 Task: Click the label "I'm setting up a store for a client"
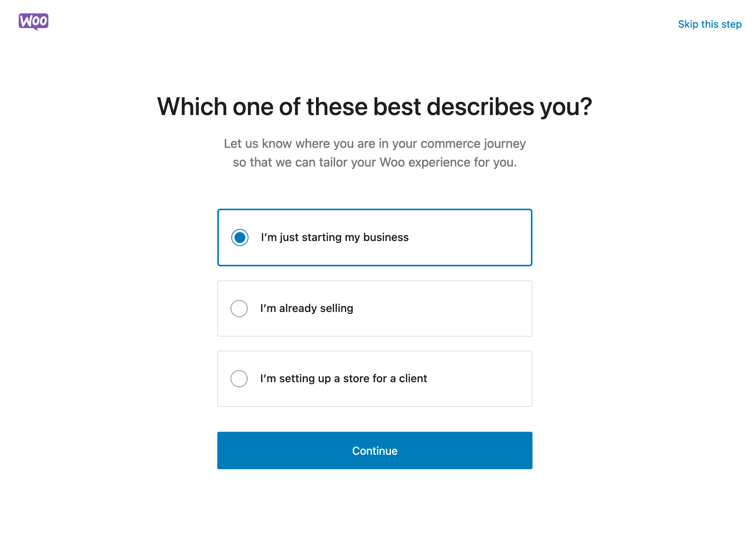[343, 378]
